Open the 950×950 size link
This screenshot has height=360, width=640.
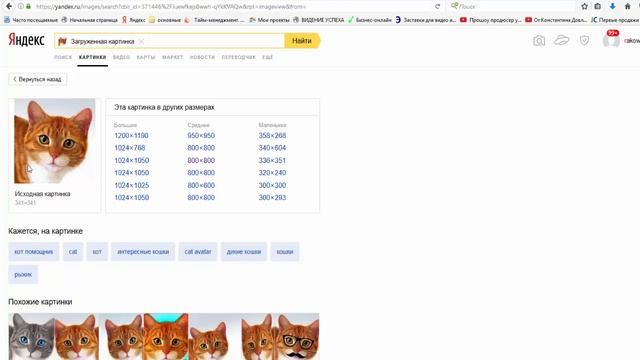coord(201,136)
